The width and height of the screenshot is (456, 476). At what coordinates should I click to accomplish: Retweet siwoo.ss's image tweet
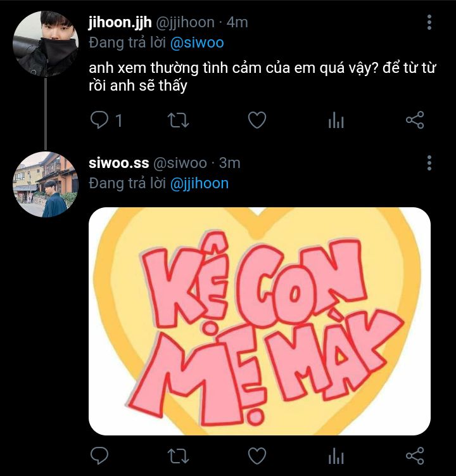(x=179, y=456)
